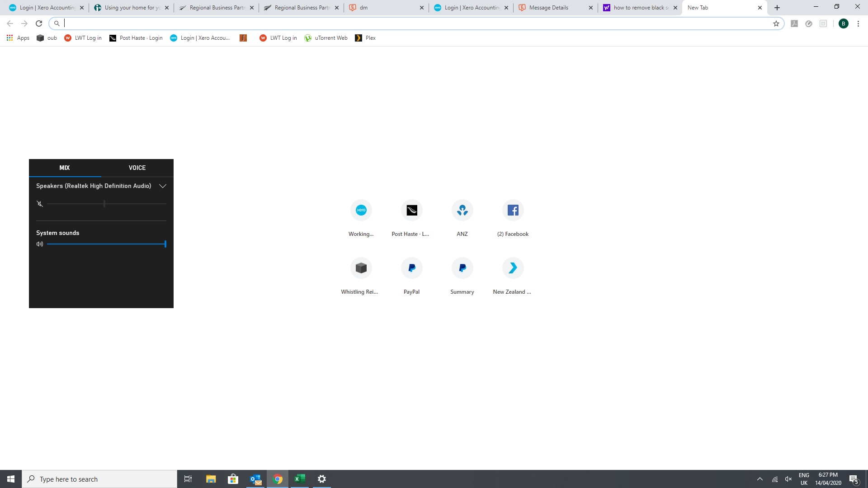The image size is (868, 488).
Task: Adjust the Speakers volume slider
Action: tap(107, 204)
